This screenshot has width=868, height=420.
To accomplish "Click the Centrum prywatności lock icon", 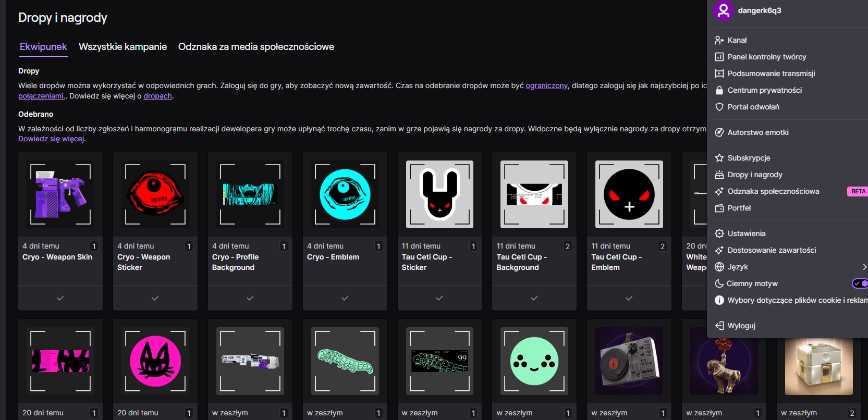I will tap(719, 90).
